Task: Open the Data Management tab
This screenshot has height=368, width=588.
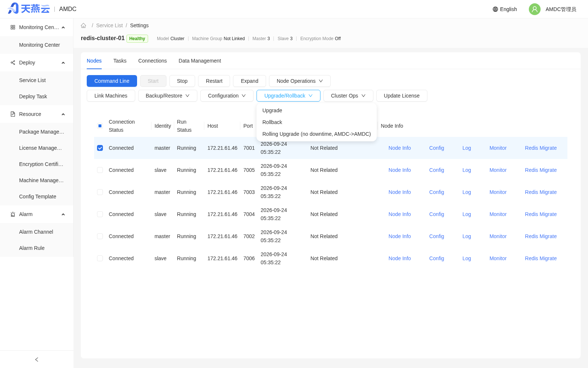Action: (200, 61)
